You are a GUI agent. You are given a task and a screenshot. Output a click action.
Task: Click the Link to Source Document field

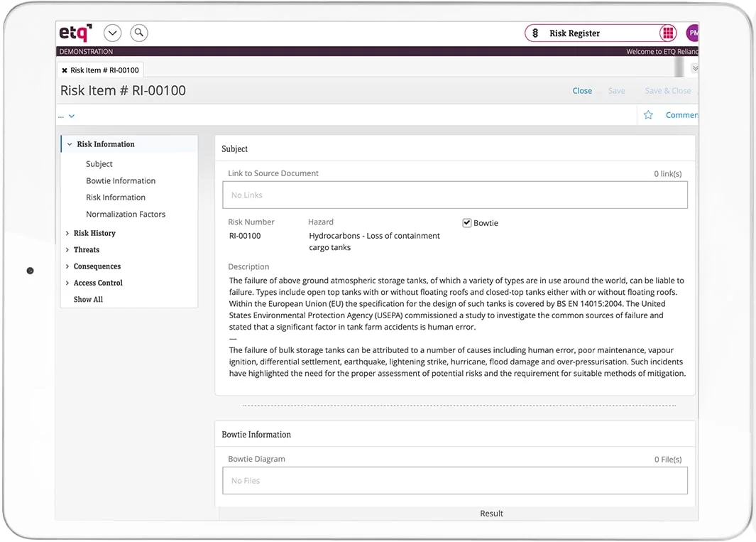(x=457, y=195)
